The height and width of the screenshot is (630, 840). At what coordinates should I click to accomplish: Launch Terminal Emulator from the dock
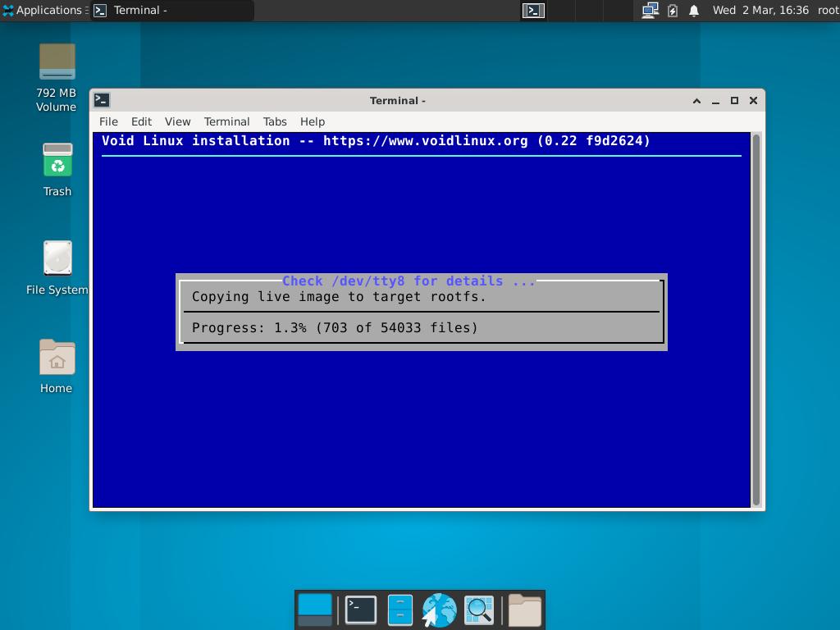click(x=360, y=609)
